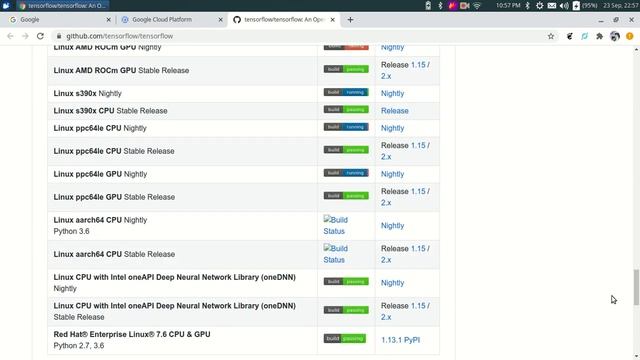Click the Linux AMD ROCm GPU Stable build badge

click(346, 69)
